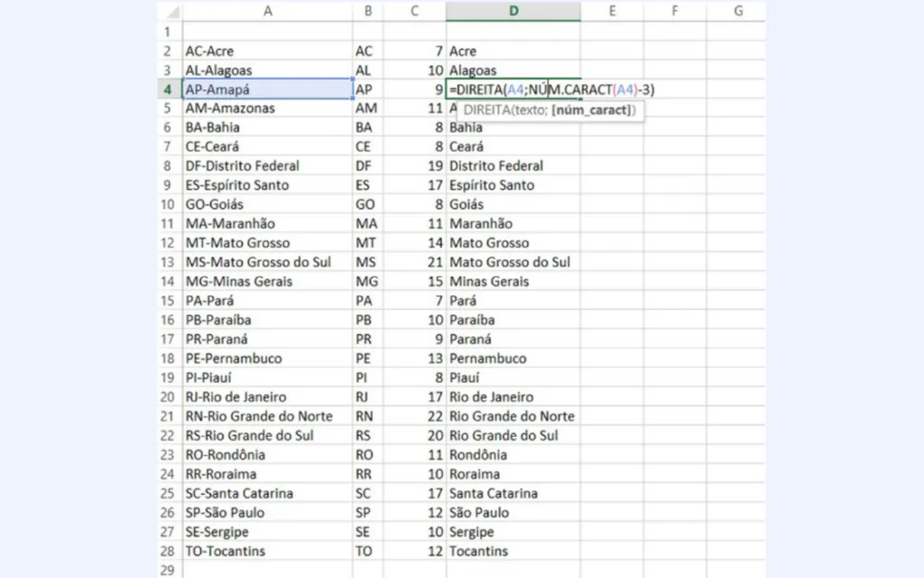Click column D cell reading Pernambuco
The width and height of the screenshot is (924, 578).
click(x=513, y=359)
